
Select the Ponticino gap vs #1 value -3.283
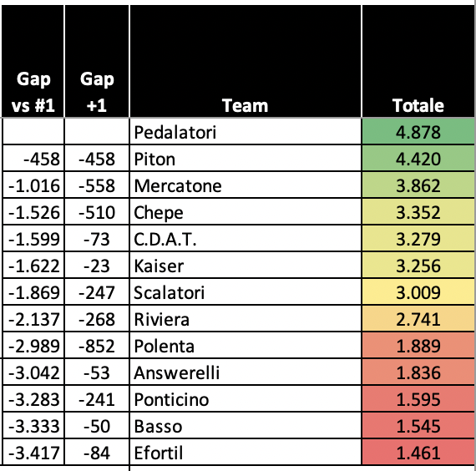[33, 399]
